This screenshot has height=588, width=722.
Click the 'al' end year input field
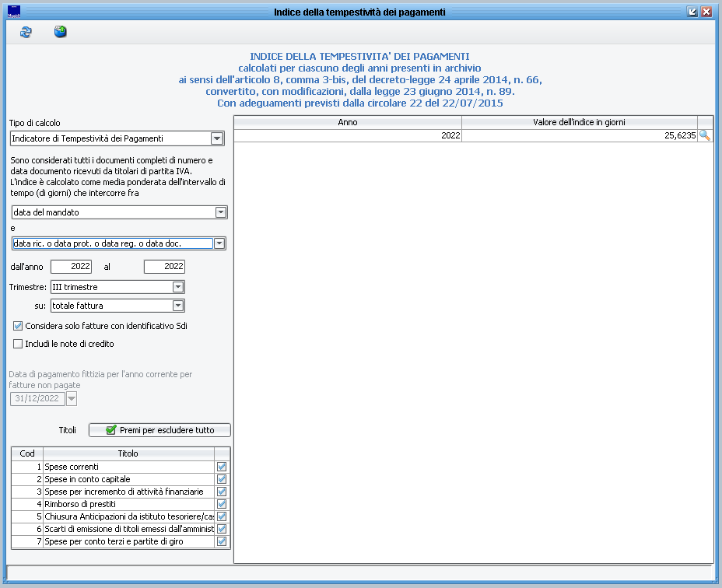pyautogui.click(x=164, y=267)
